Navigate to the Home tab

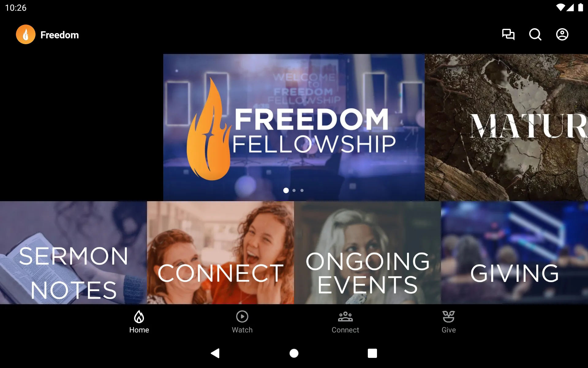[x=139, y=322]
